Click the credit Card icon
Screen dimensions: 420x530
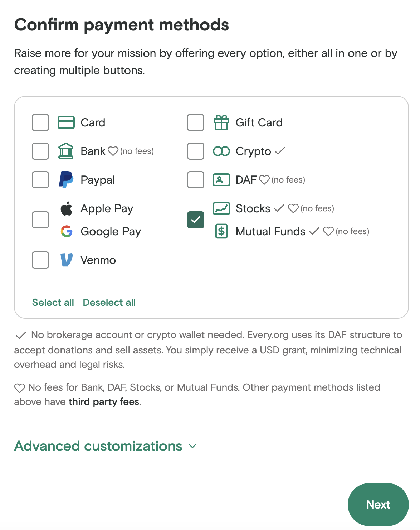(66, 122)
